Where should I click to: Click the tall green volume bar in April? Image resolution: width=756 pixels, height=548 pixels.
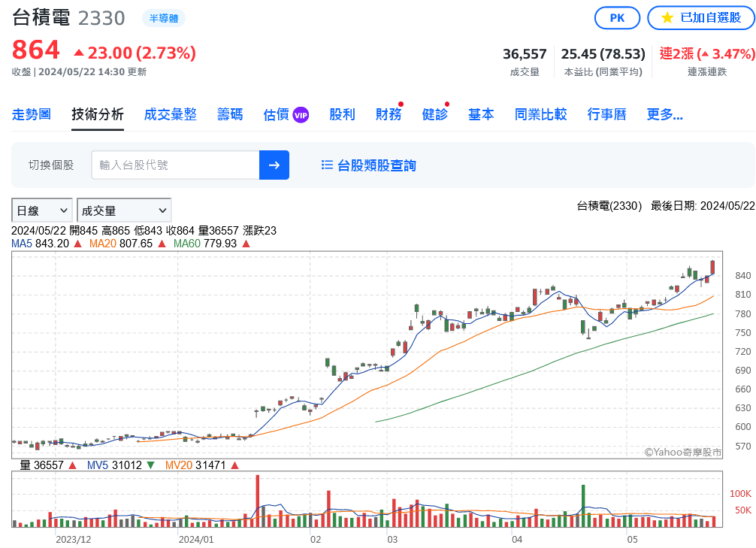(x=583, y=506)
